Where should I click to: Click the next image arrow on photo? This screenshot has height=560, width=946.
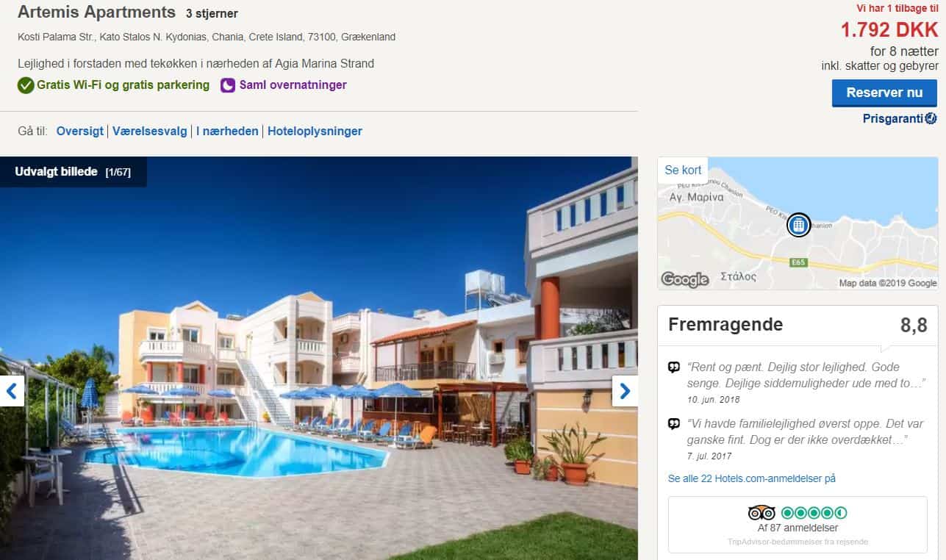pos(625,391)
